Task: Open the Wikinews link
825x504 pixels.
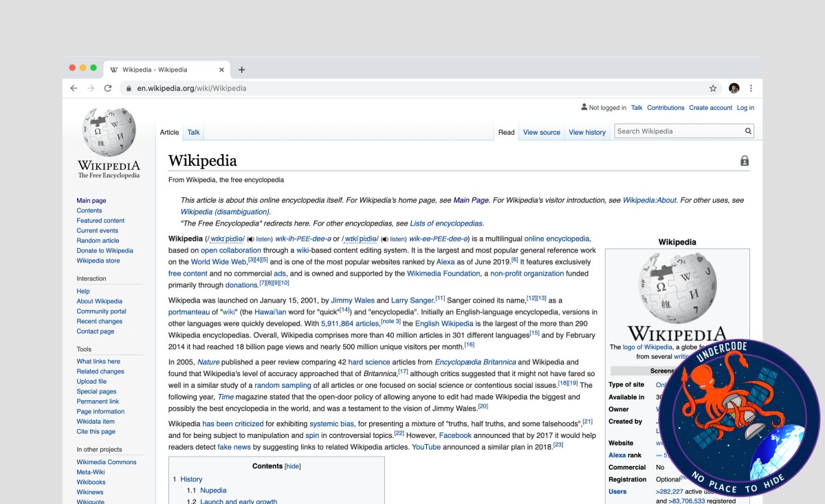Action: coord(90,492)
